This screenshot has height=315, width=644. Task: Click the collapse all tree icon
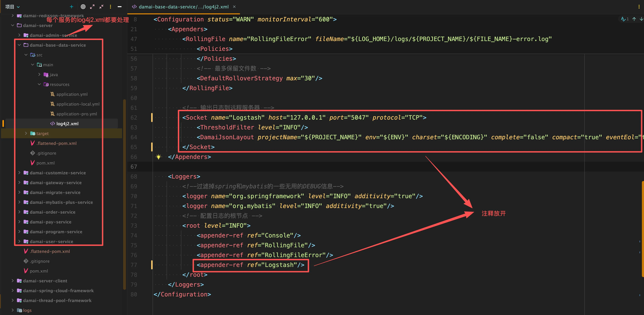101,7
